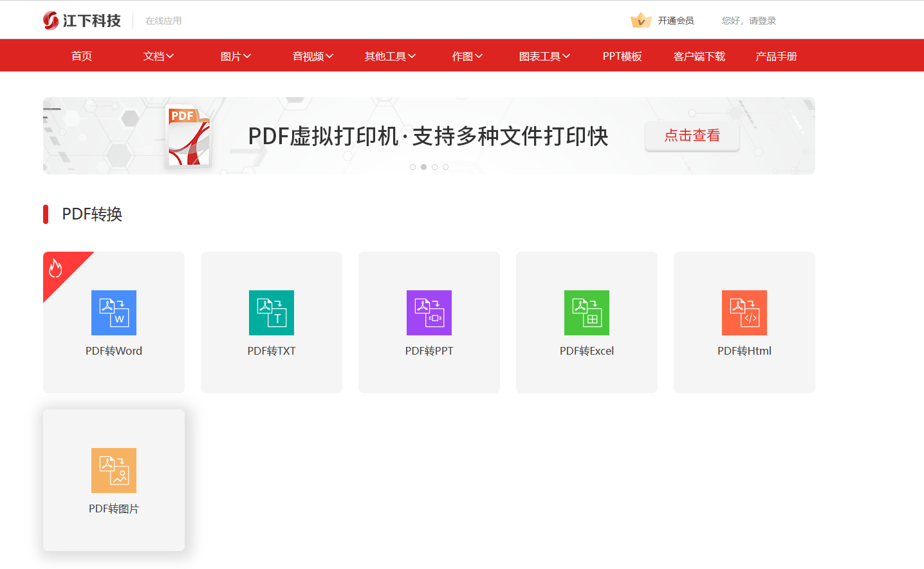Click the PDF转换 section heading

coord(92,214)
